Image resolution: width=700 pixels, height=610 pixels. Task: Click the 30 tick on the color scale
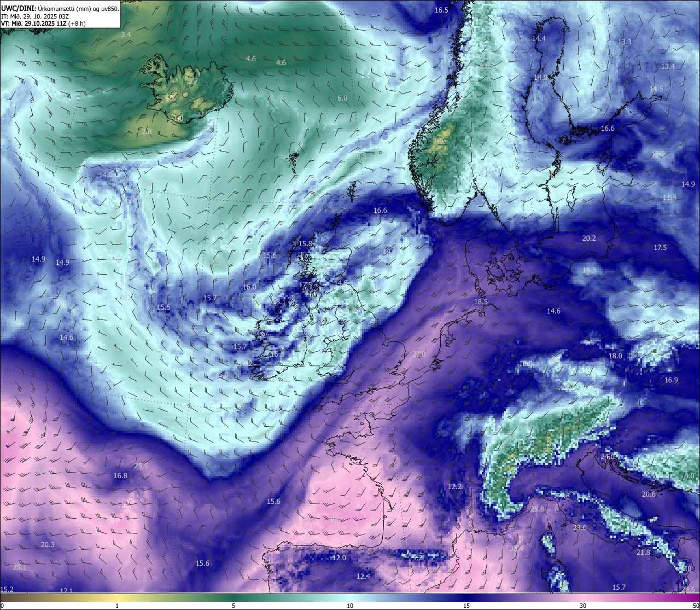point(583,606)
